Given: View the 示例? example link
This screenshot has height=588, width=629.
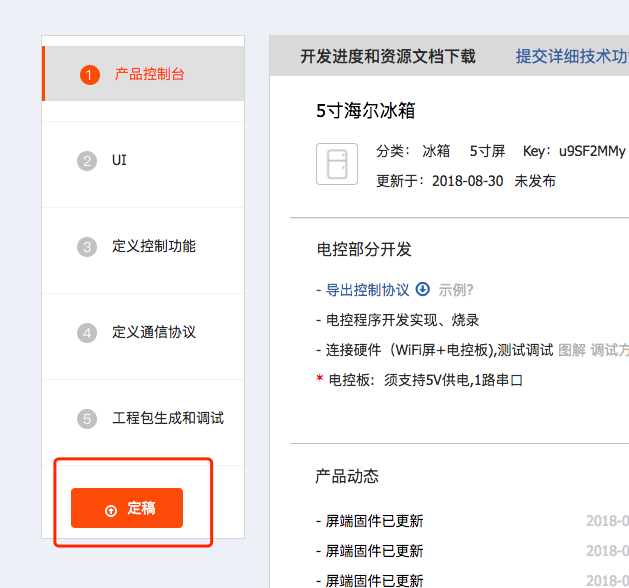Looking at the screenshot, I should [456, 290].
